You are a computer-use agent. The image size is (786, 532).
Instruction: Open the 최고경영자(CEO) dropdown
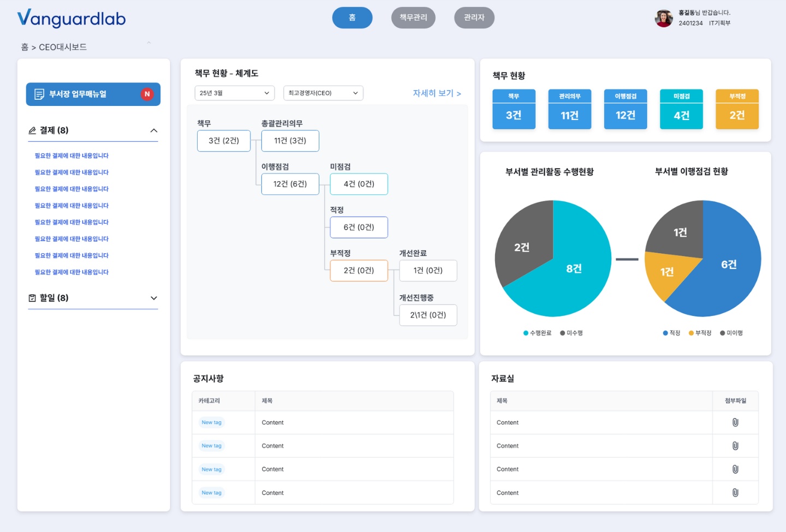click(x=323, y=93)
